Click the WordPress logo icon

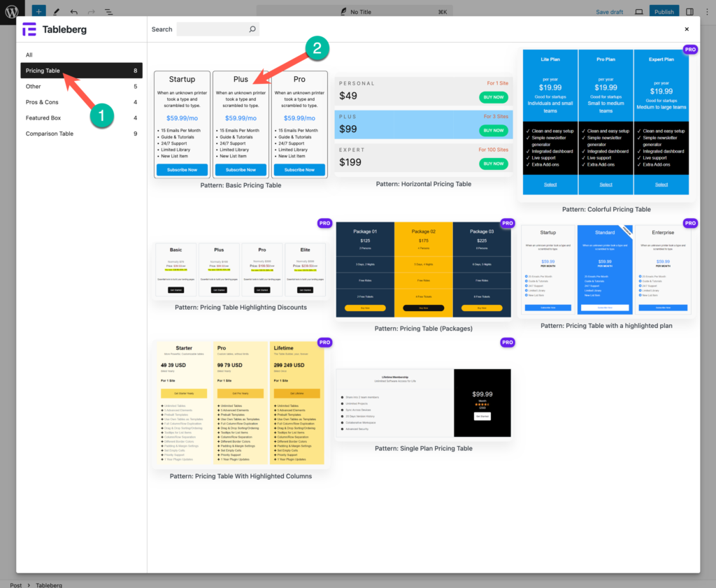(11, 12)
